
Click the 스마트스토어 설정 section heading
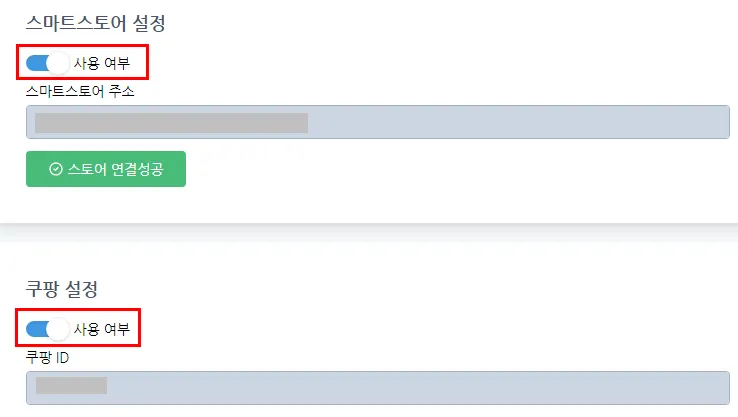[x=95, y=21]
